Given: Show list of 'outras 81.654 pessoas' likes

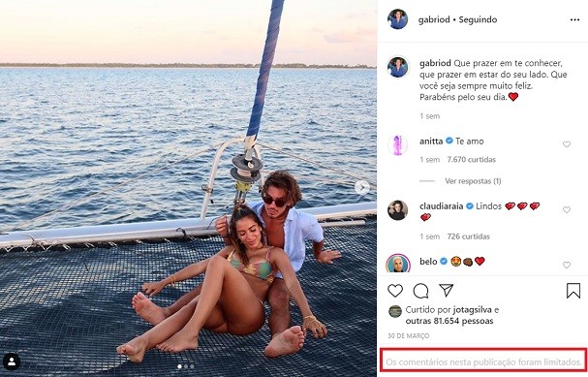Looking at the screenshot, I should (449, 321).
